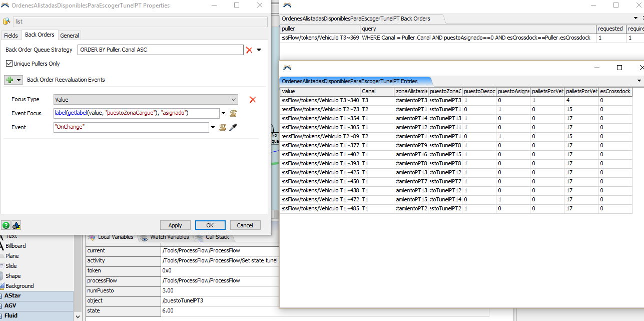Open the Event Focus dropdown arrow
Viewport: 644px width, 321px height.
tap(223, 113)
